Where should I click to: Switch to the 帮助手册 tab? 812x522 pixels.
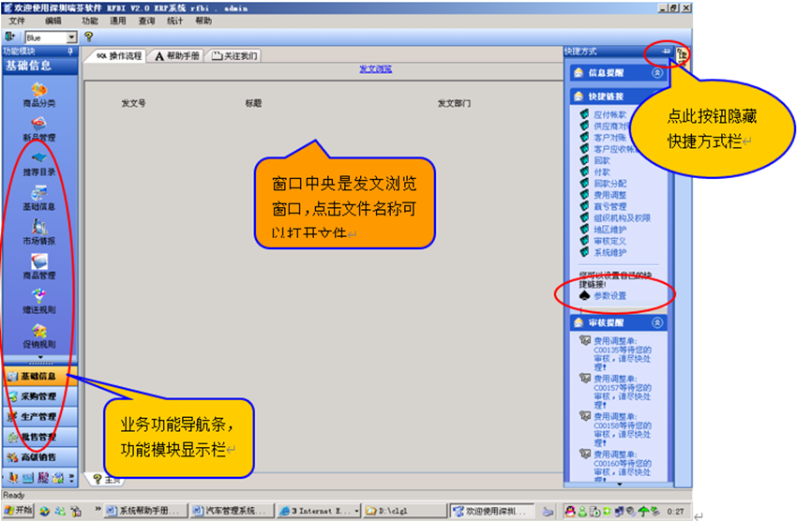(176, 56)
